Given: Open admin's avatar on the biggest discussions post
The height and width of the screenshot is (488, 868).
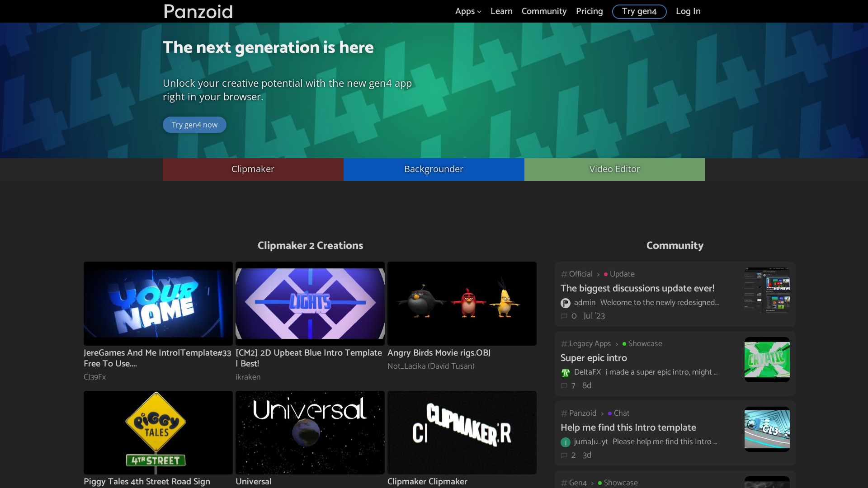Looking at the screenshot, I should 565,303.
